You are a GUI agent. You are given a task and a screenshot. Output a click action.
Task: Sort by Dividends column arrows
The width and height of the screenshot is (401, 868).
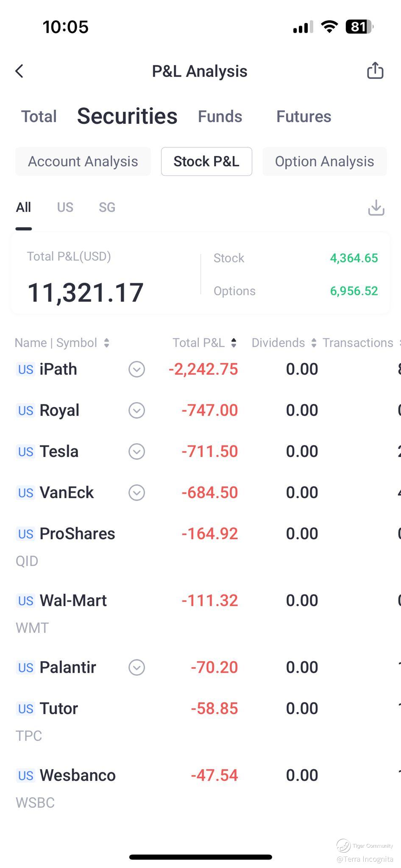click(x=314, y=343)
